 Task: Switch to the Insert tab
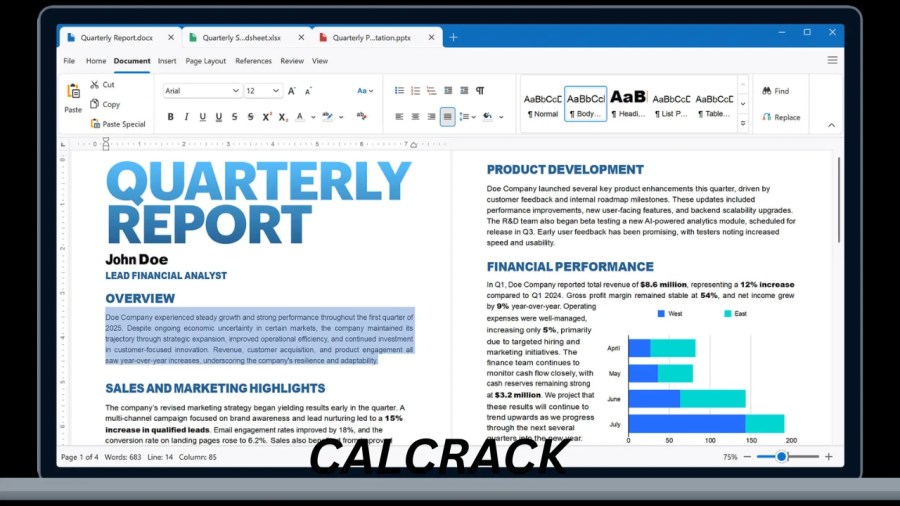tap(167, 61)
